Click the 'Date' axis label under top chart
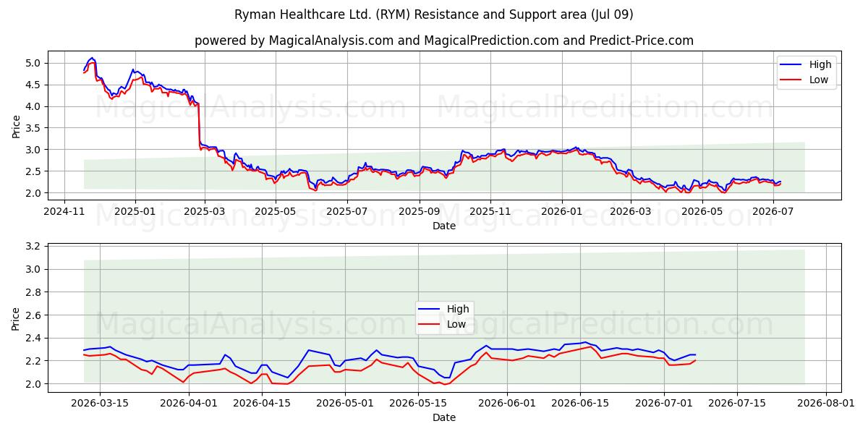The width and height of the screenshot is (868, 434). coord(444,226)
